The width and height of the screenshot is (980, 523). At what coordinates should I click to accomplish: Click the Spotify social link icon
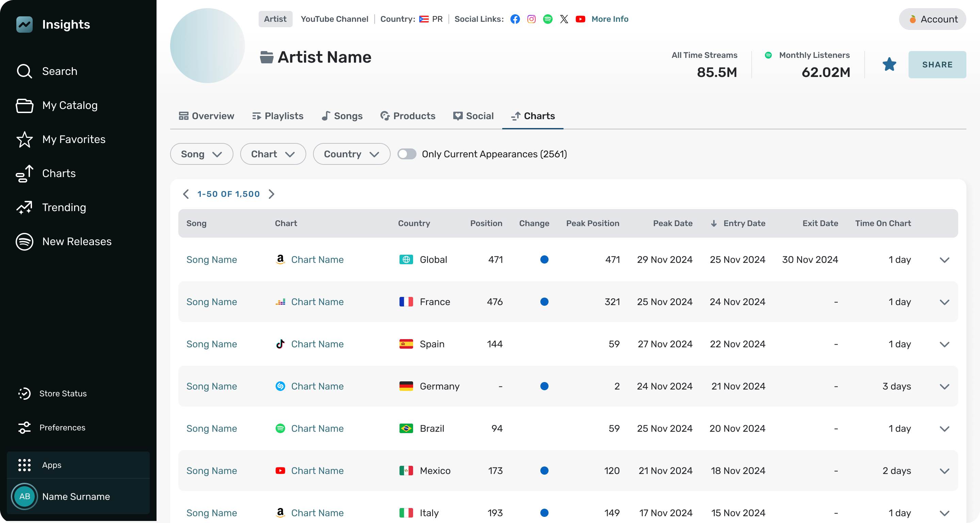pos(548,19)
